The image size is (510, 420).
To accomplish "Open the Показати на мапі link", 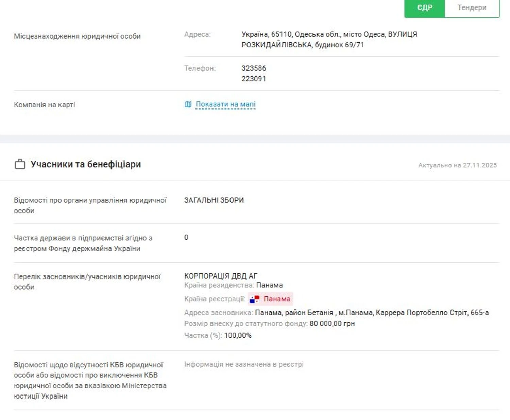I will click(225, 104).
